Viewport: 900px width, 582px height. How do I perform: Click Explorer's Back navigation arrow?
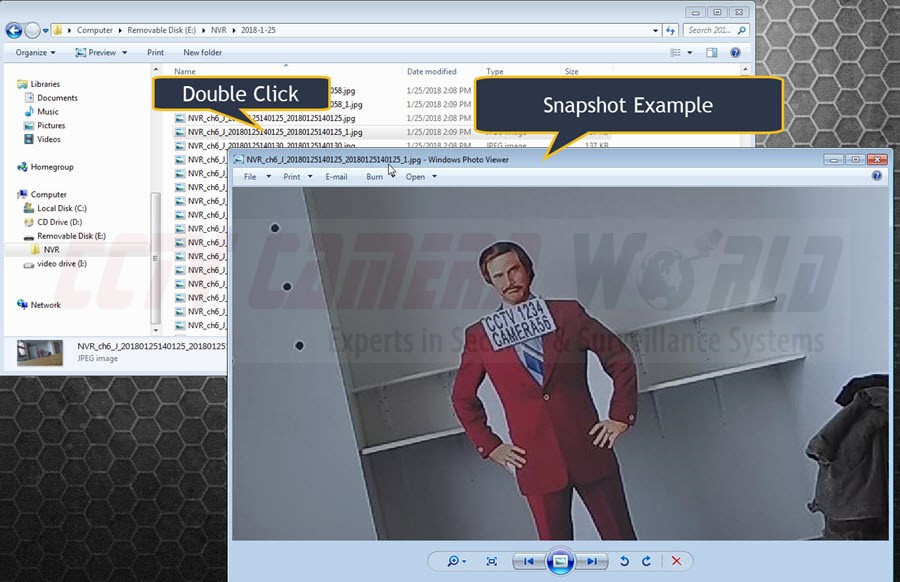[x=14, y=30]
